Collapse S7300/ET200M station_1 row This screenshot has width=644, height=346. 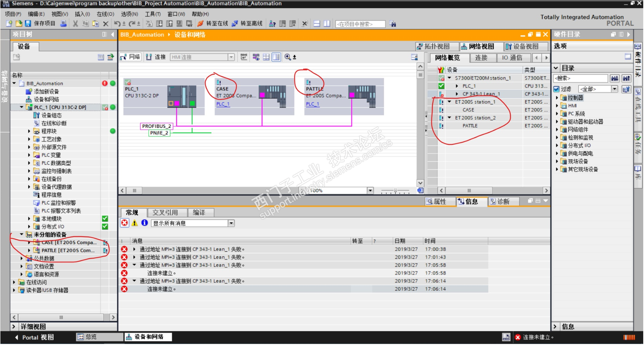[x=450, y=78]
